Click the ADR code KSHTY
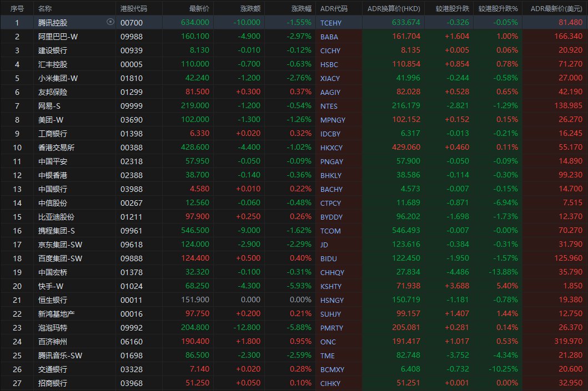 click(x=331, y=286)
